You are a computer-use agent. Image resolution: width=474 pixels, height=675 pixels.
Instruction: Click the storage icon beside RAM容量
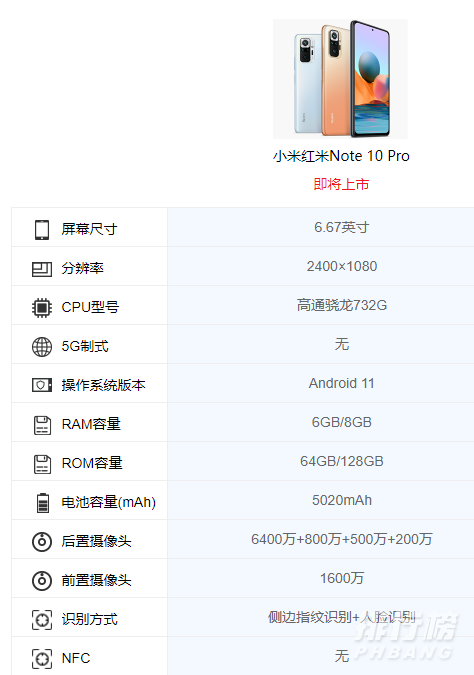tap(42, 425)
